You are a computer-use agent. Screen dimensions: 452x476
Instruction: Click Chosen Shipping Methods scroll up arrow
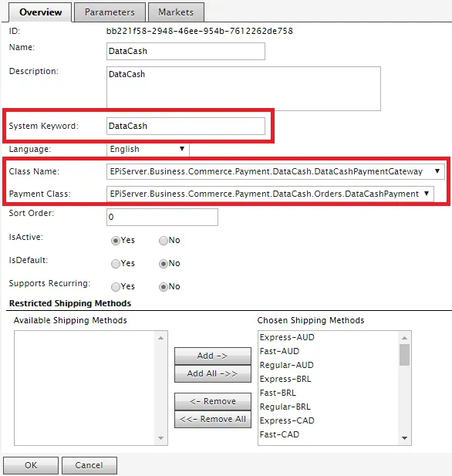click(x=405, y=338)
